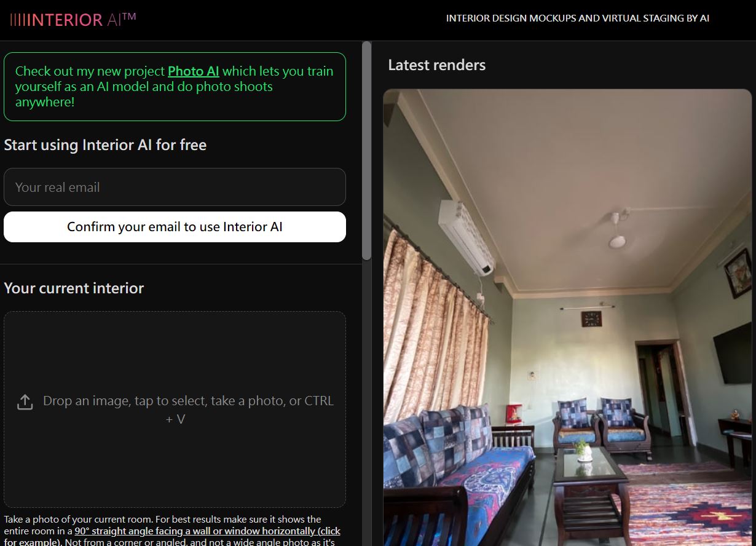756x546 pixels.
Task: Click the 'Your current interior' heading
Action: click(74, 288)
